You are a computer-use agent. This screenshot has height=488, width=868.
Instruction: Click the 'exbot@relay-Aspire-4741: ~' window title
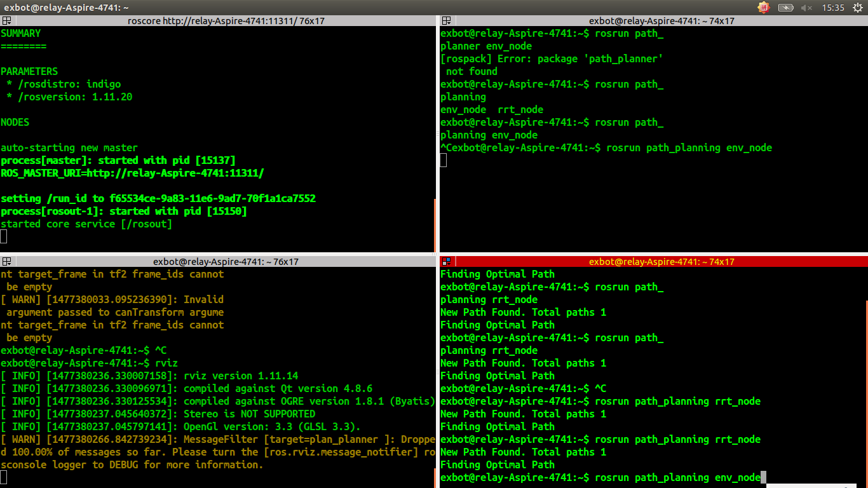point(67,8)
